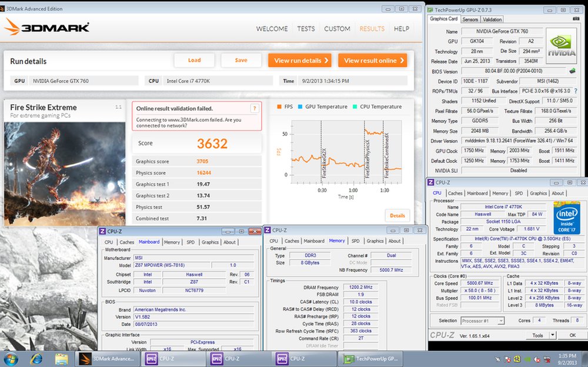Viewport: 588px width, 367px height.
Task: Click the 3DMark window title bar icon
Action: tap(2, 9)
